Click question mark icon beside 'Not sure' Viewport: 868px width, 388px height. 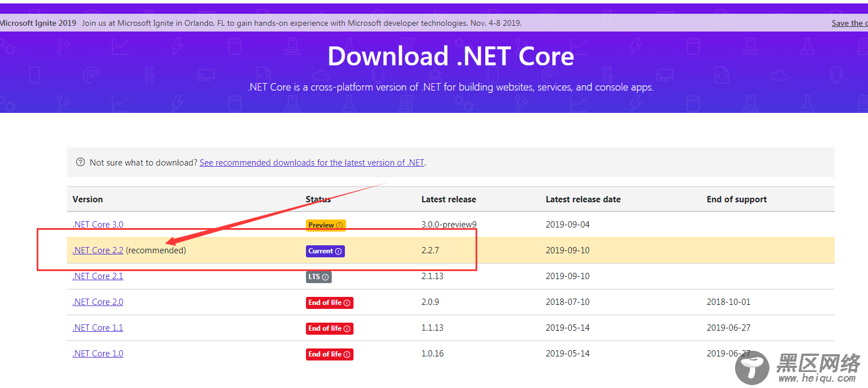(80, 162)
